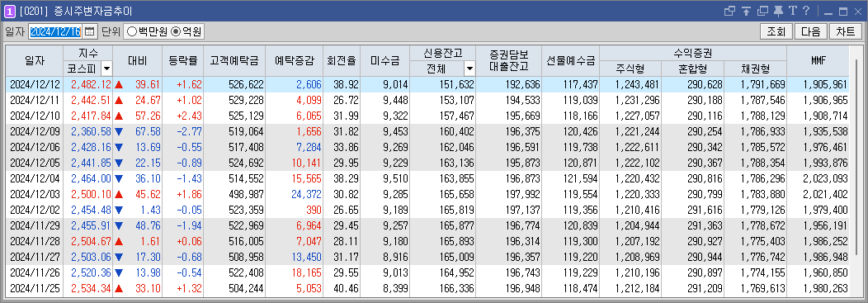Pin the window with the pushpin icon
This screenshot has width=868, height=303.
pos(778,11)
